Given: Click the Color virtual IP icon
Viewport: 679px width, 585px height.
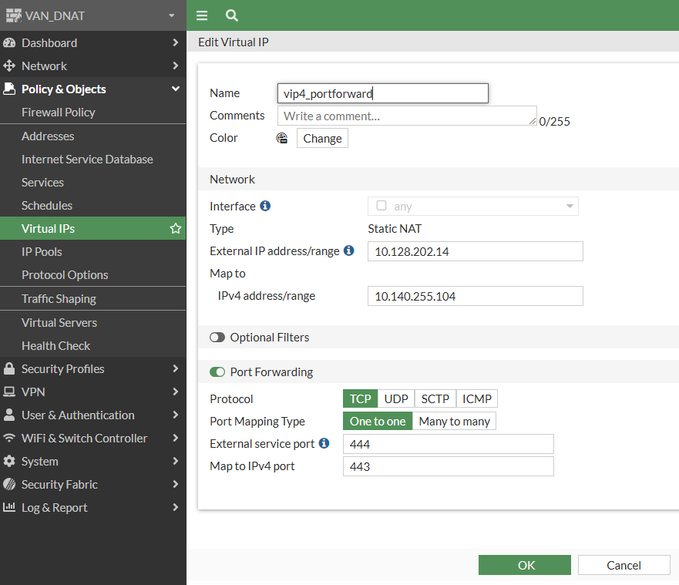Looking at the screenshot, I should [x=282, y=138].
